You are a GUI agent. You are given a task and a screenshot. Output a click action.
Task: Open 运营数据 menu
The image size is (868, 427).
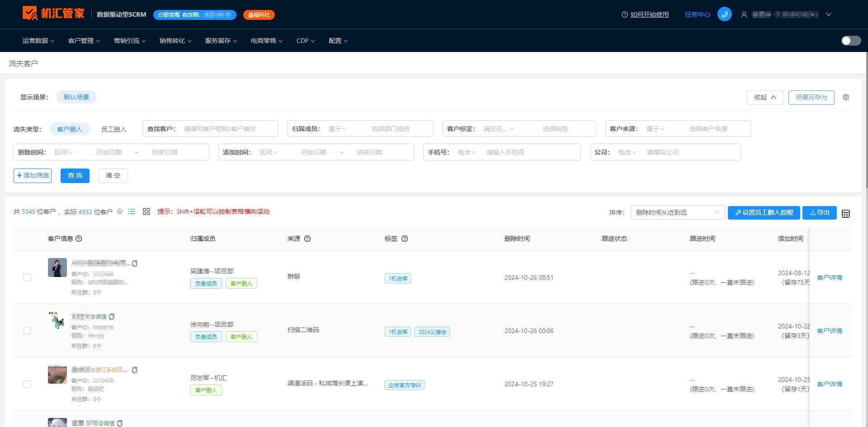click(x=38, y=41)
